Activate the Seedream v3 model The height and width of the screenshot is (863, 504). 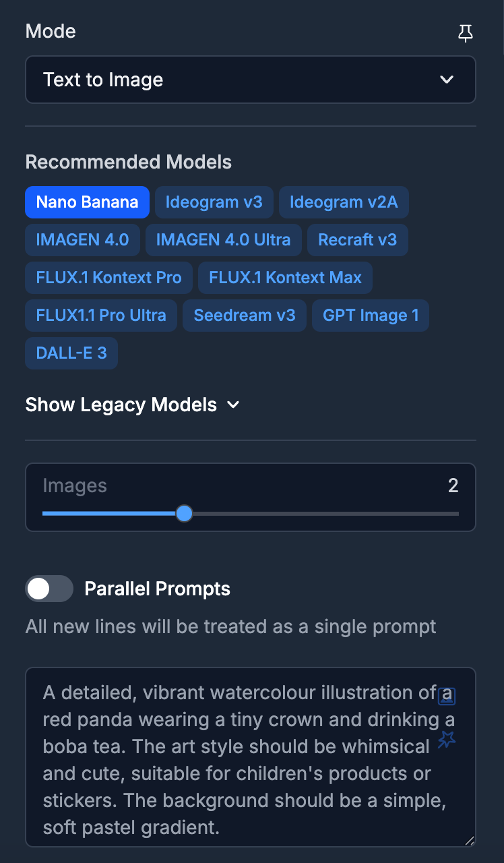tap(245, 316)
